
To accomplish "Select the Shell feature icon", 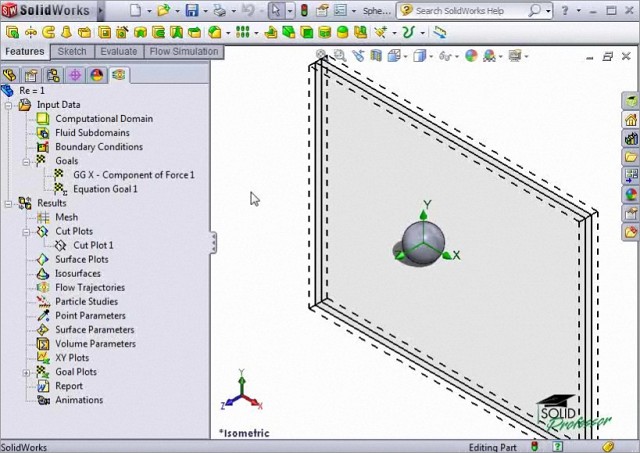I will 307,32.
